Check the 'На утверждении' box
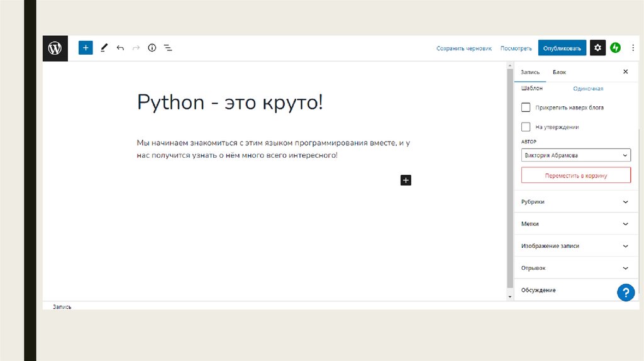This screenshot has width=644, height=361. click(x=526, y=127)
